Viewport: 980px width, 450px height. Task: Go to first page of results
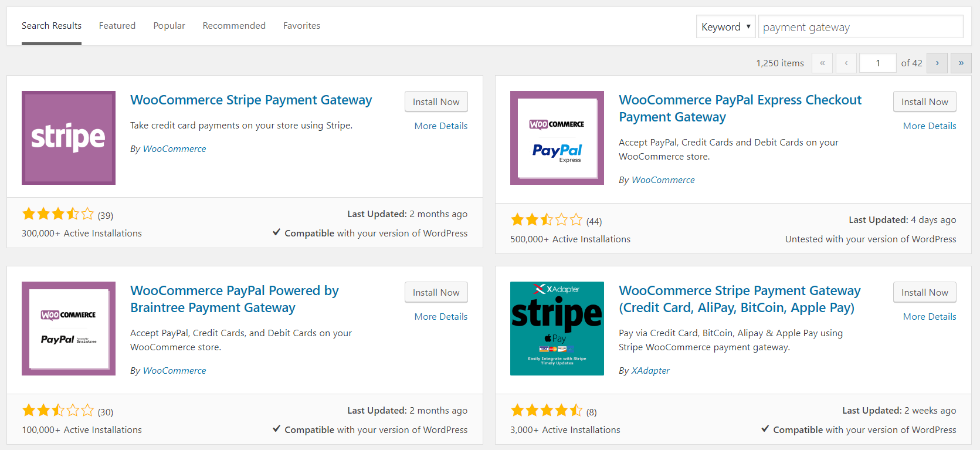click(x=822, y=63)
